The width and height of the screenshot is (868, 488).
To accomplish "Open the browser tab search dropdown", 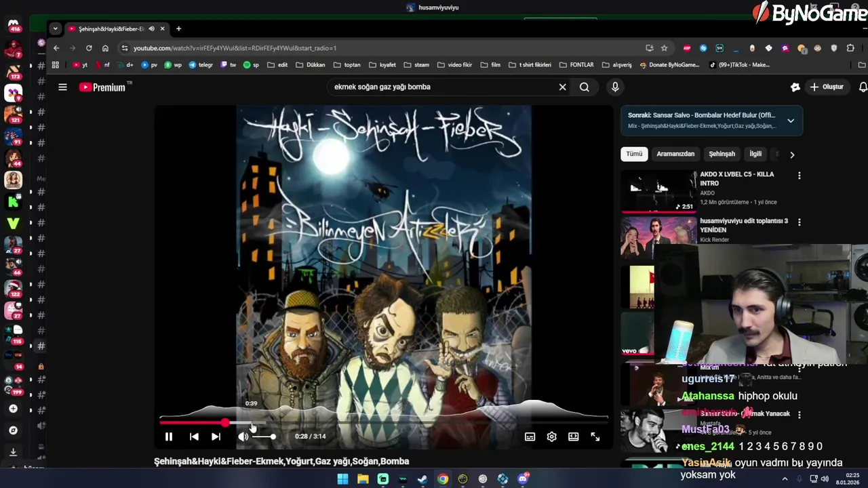I will [55, 28].
